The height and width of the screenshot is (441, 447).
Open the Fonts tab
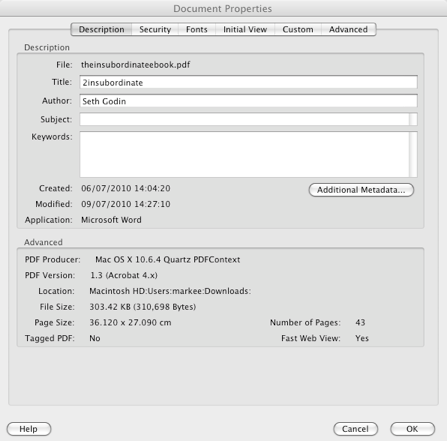(x=197, y=29)
